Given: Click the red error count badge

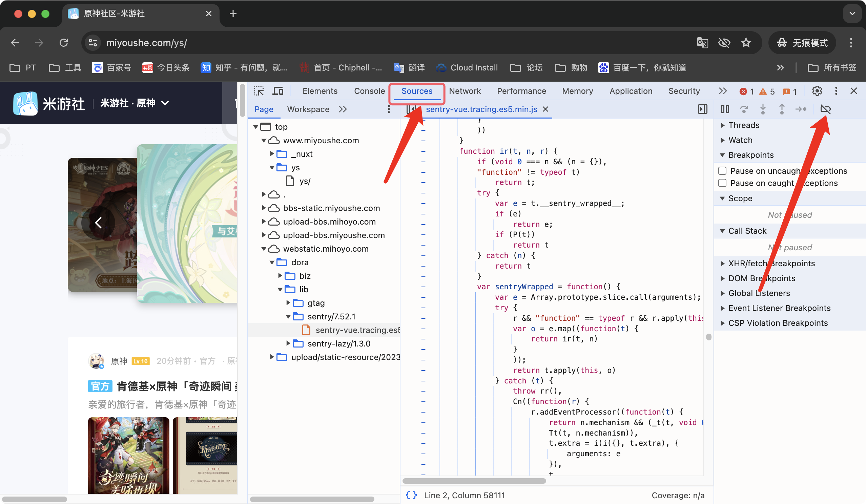Looking at the screenshot, I should [x=747, y=91].
